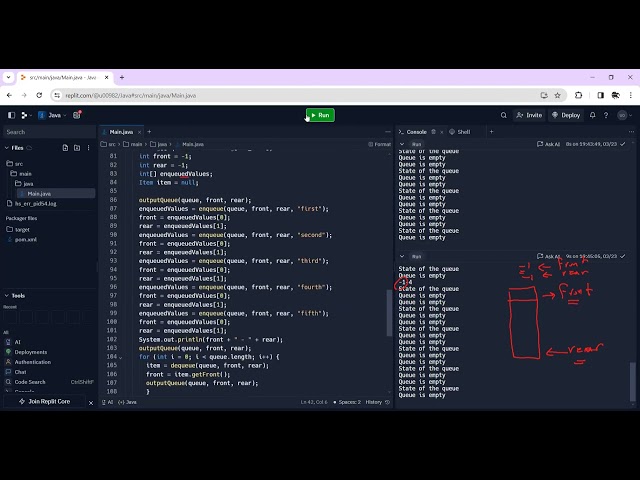Open the help question mark menu
The image size is (640, 480).
tap(606, 115)
